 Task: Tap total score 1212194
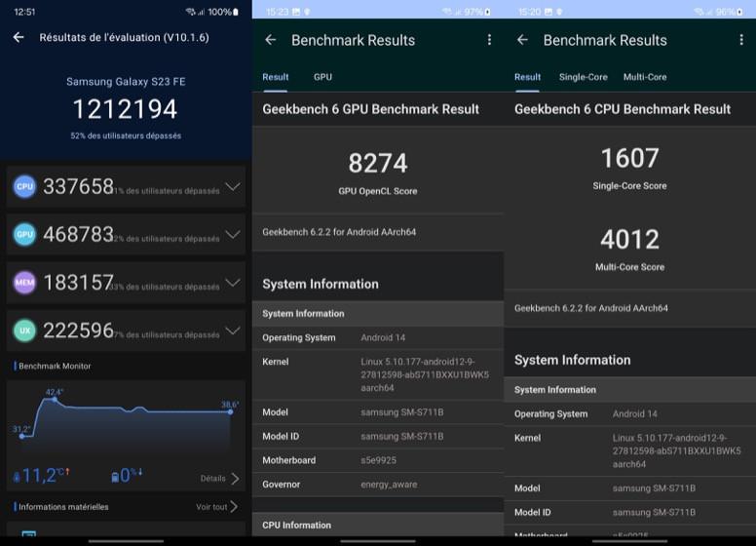[126, 109]
